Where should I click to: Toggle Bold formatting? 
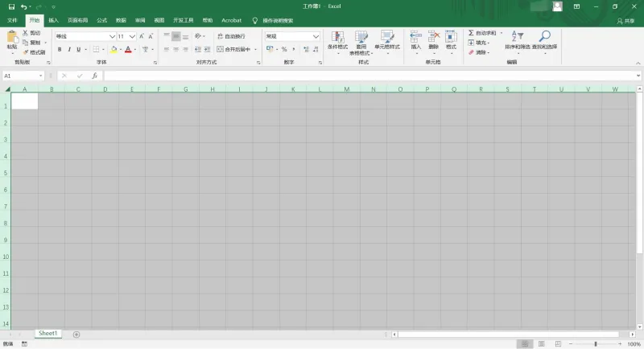pos(60,49)
